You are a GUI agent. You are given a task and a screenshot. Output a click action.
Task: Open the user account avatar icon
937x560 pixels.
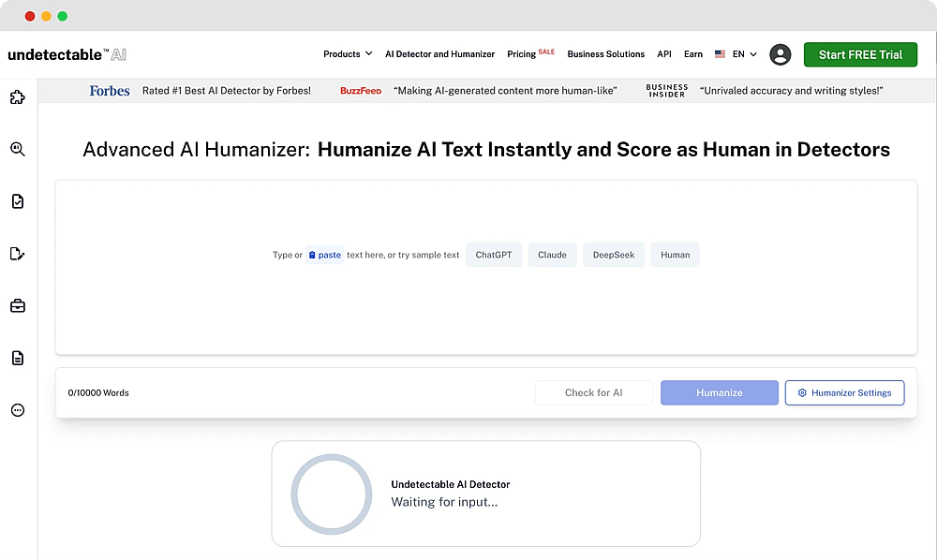coord(780,54)
